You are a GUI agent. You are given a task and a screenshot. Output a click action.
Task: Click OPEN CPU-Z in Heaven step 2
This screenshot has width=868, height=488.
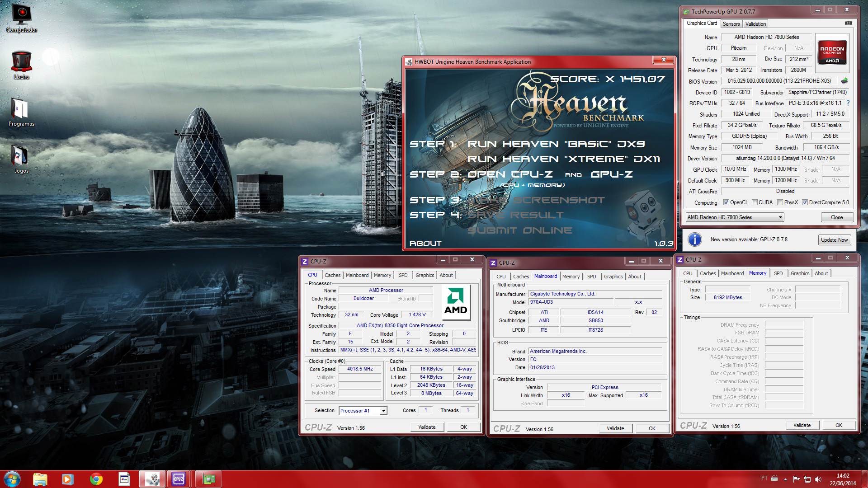(510, 174)
